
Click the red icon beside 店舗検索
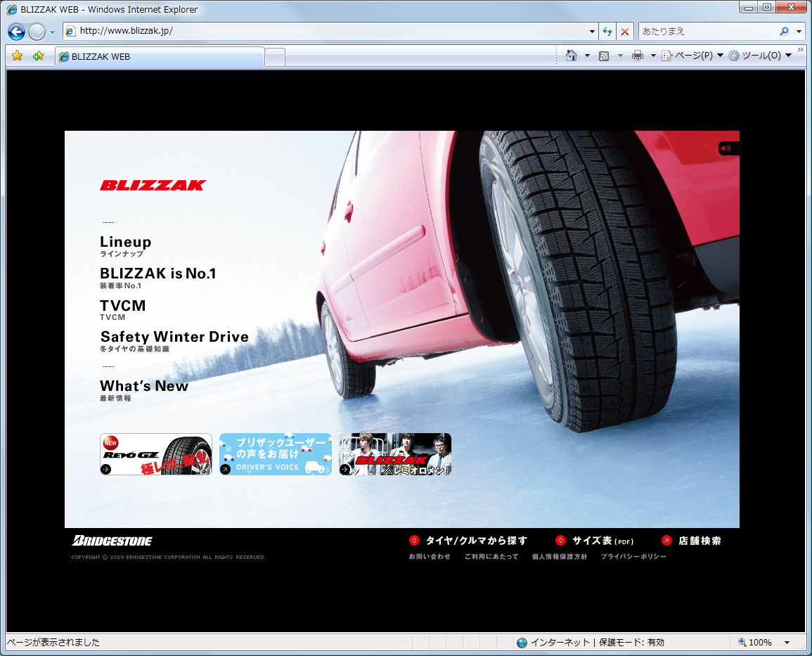667,541
